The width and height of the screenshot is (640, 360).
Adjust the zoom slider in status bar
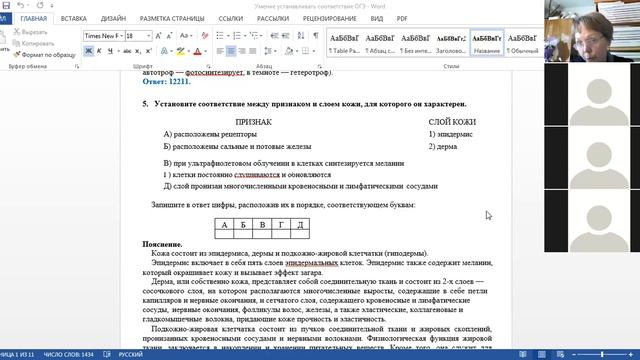pyautogui.click(x=602, y=355)
